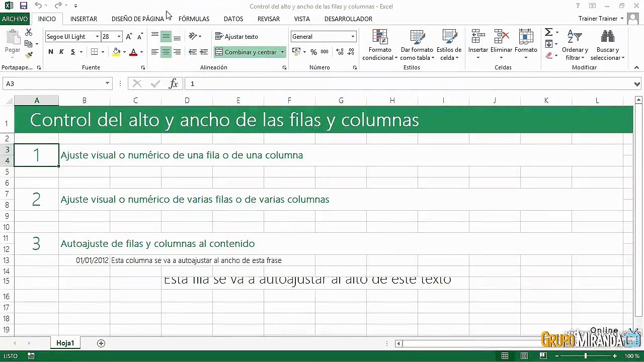
Task: Toggle italic (K) formatting
Action: point(61,52)
